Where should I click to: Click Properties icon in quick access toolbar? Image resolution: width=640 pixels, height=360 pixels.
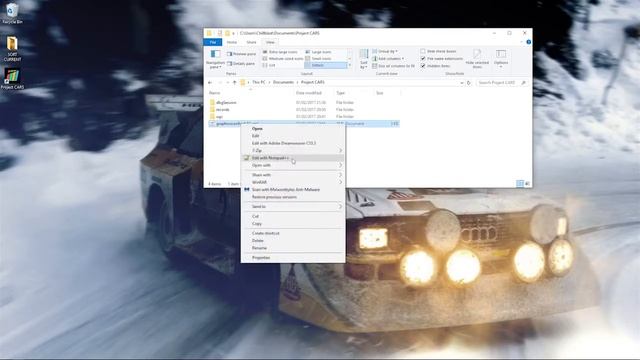pyautogui.click(x=220, y=33)
